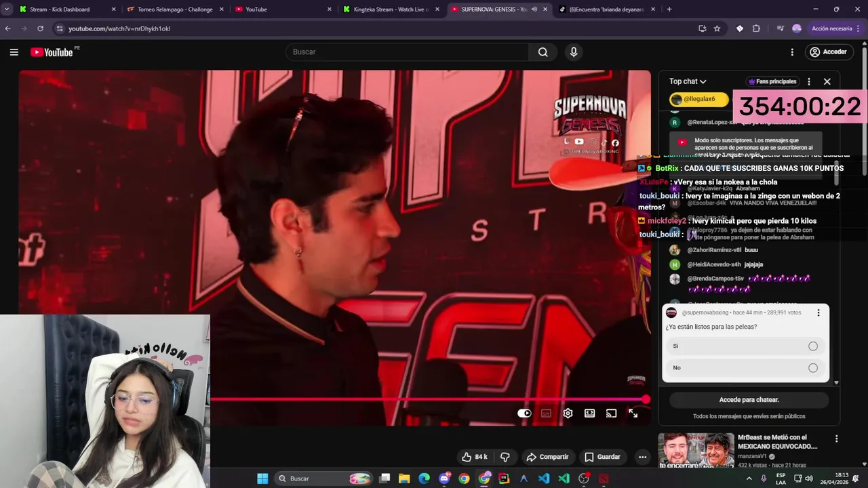The height and width of the screenshot is (488, 868).
Task: Open poll options menu for supernovaboxing poll
Action: (818, 312)
